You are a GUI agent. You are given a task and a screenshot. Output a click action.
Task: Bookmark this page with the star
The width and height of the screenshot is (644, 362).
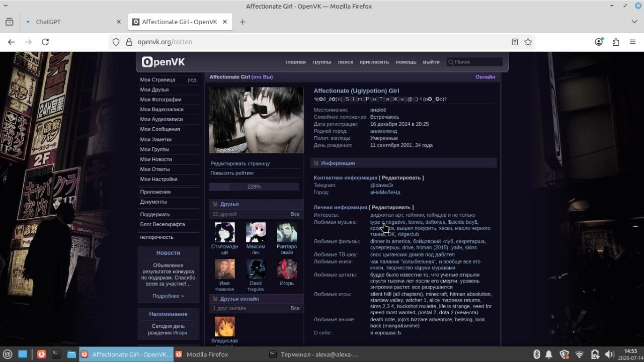click(x=528, y=42)
